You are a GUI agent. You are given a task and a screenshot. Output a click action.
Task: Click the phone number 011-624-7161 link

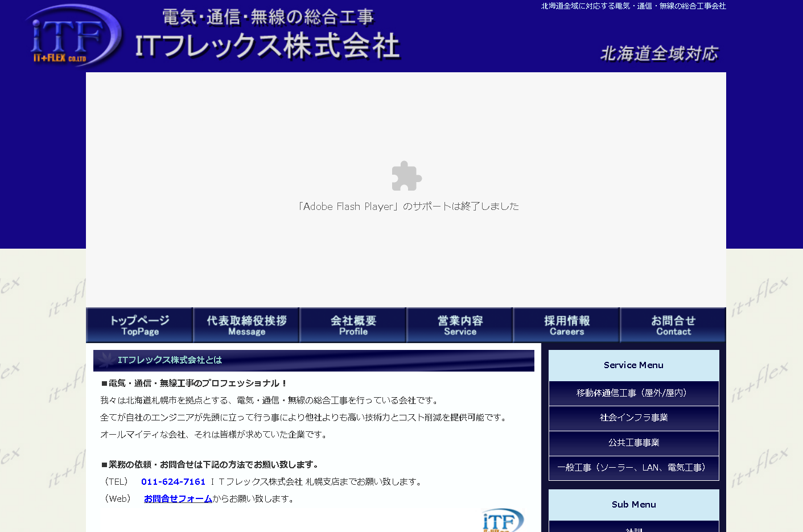(x=173, y=481)
